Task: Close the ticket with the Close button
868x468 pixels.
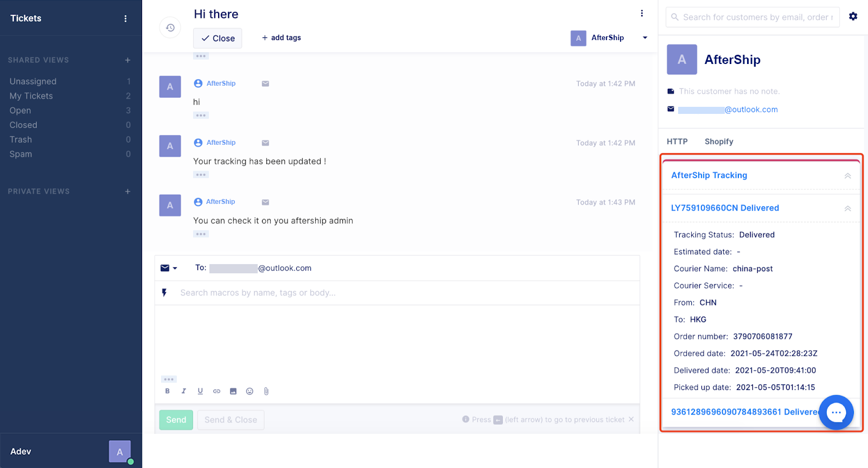Action: point(218,38)
